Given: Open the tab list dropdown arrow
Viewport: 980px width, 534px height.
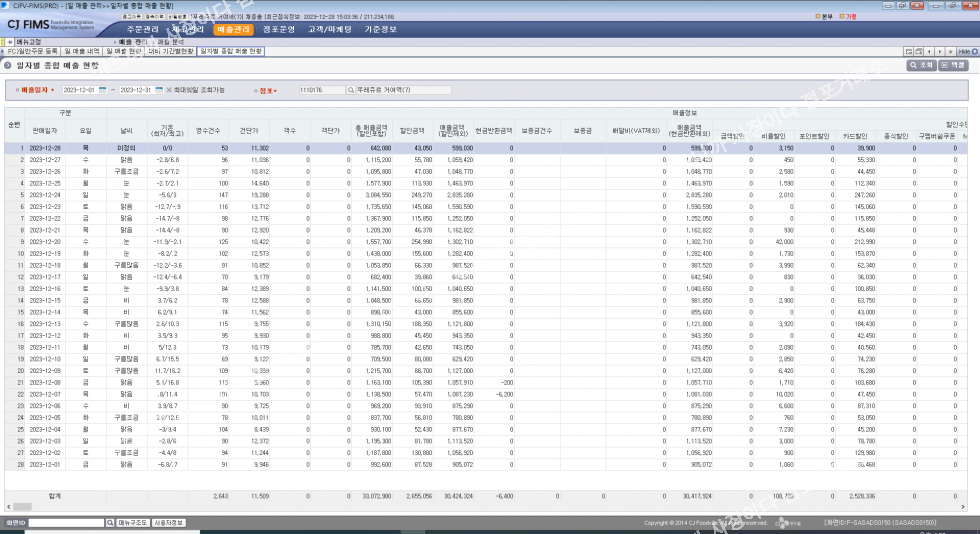Looking at the screenshot, I should pyautogui.click(x=951, y=51).
